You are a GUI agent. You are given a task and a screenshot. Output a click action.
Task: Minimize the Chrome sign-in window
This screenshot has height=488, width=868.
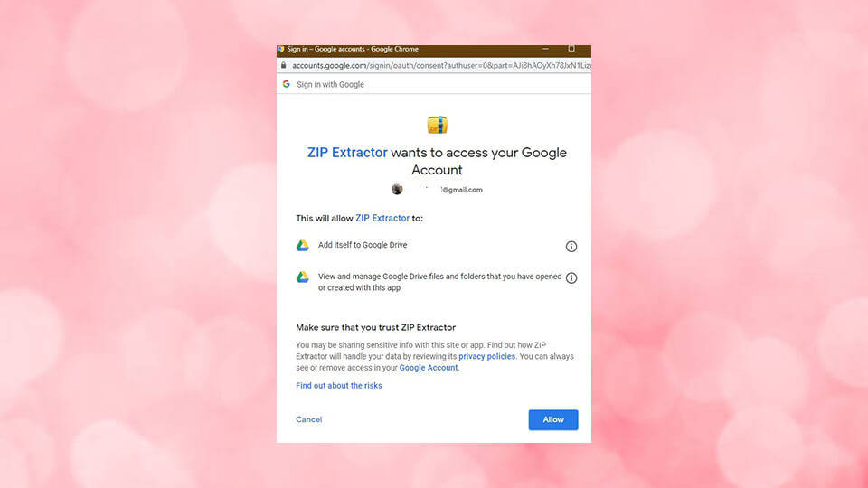pos(545,50)
